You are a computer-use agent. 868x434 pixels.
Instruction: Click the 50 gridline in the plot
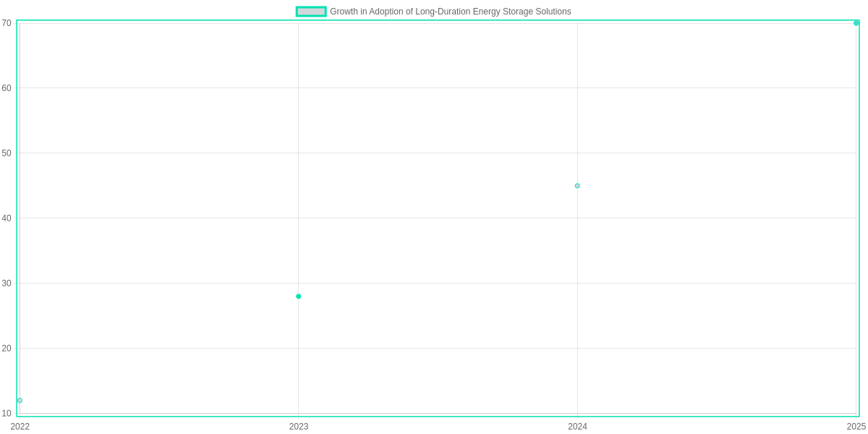(x=434, y=153)
